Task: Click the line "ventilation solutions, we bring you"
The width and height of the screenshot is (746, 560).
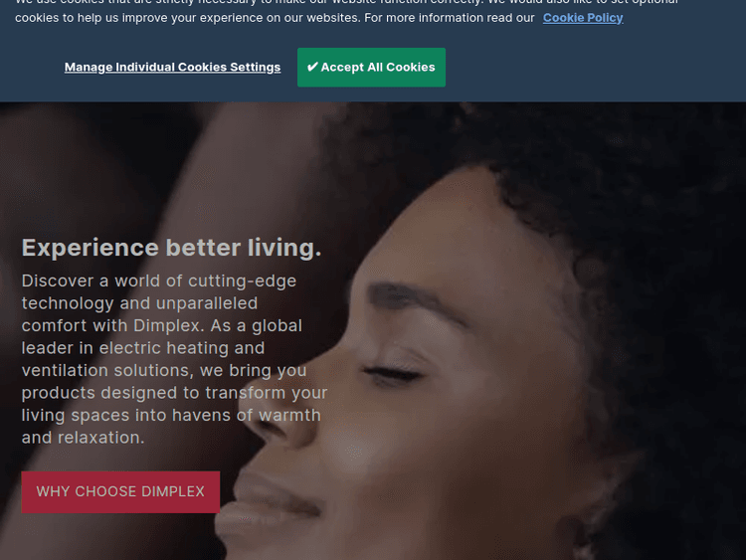Action: (x=164, y=370)
